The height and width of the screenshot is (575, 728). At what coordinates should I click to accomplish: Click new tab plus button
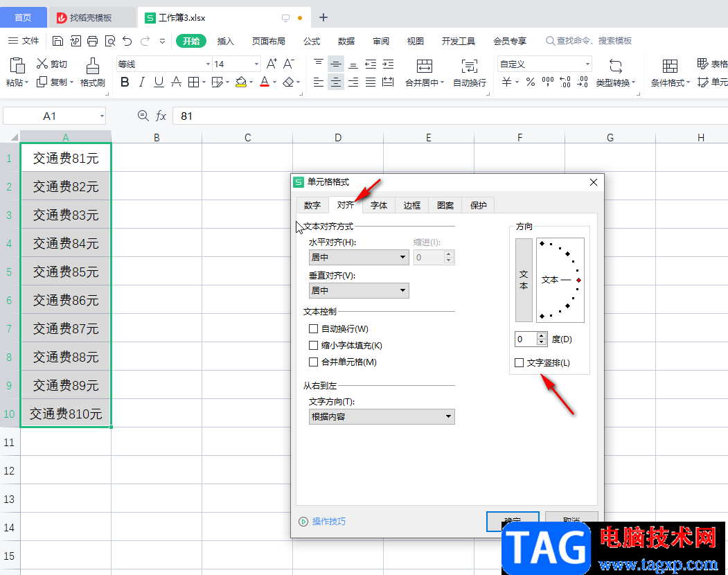pos(323,17)
